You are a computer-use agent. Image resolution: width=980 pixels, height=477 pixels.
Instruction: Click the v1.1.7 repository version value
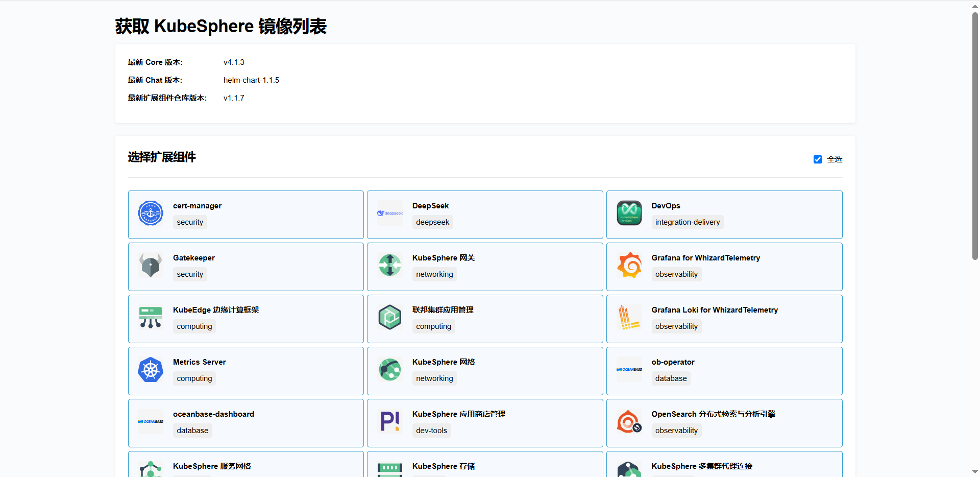(x=234, y=98)
